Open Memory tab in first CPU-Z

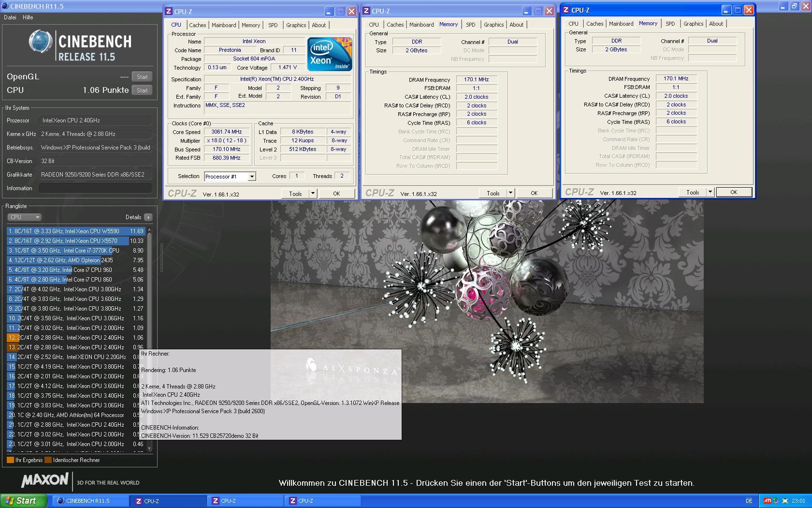251,25
